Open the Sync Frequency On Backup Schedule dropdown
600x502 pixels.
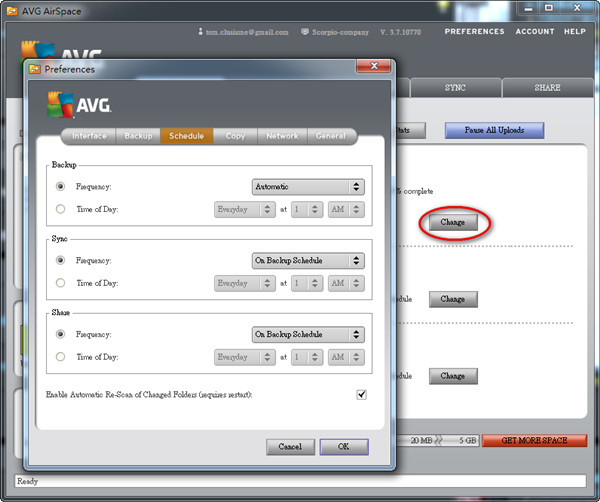click(308, 261)
